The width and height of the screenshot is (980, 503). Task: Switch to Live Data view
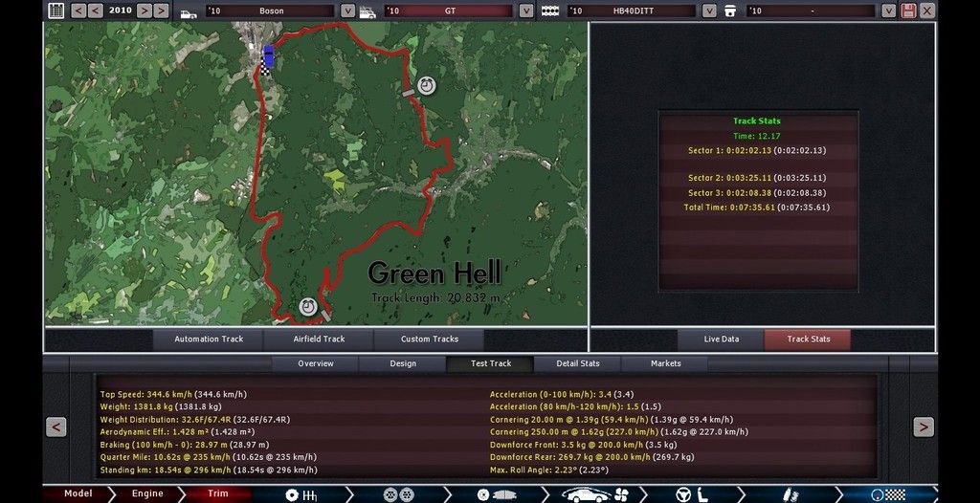[722, 339]
